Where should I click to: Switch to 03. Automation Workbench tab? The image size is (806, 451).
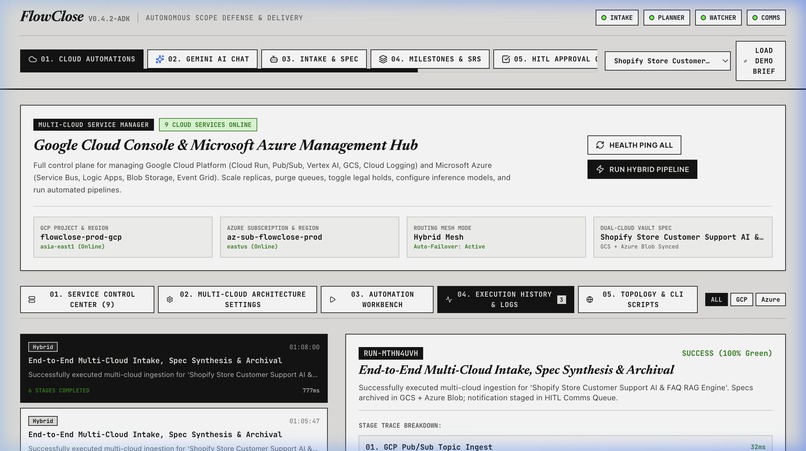pyautogui.click(x=377, y=299)
